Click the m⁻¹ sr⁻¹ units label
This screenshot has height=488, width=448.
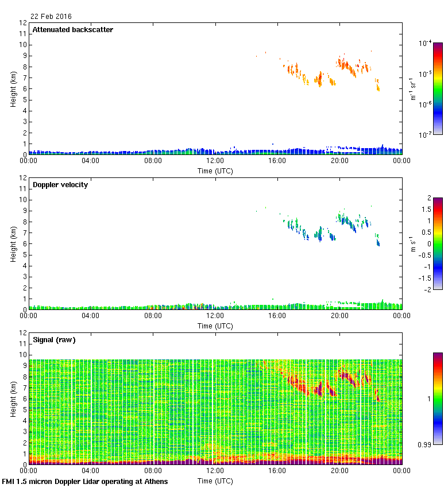pyautogui.click(x=412, y=88)
